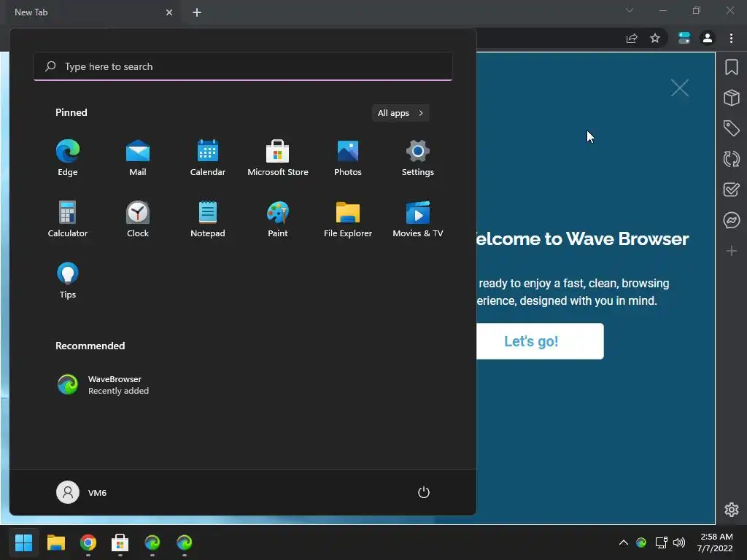Switch to Chrome on the taskbar

pos(88,542)
